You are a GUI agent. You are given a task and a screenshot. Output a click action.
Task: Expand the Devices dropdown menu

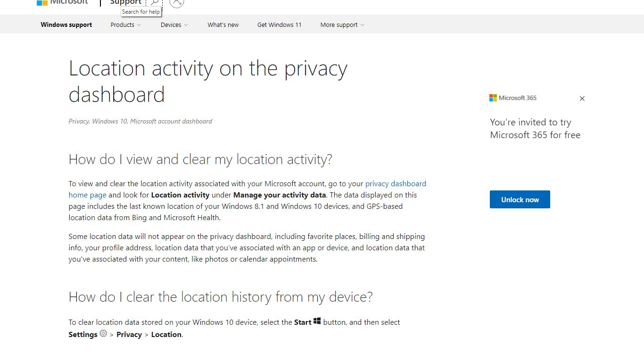point(174,25)
